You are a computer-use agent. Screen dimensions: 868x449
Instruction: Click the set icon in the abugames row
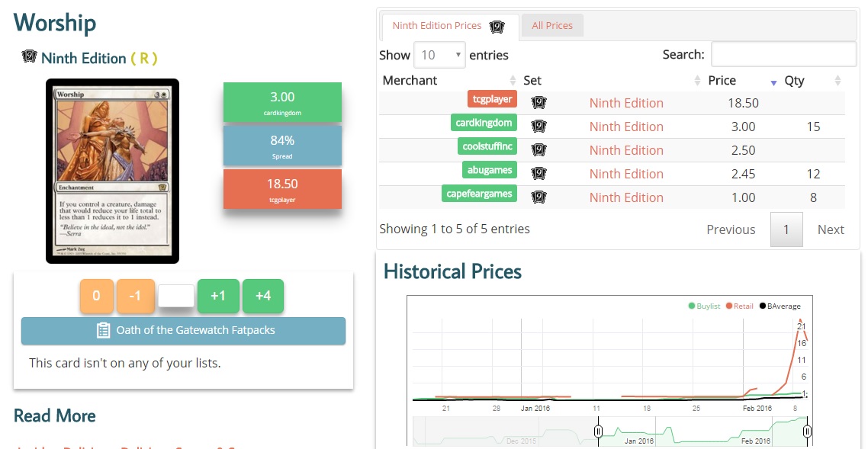[539, 174]
